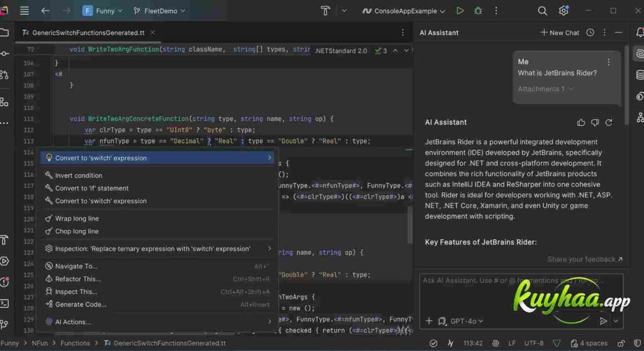Image resolution: width=644 pixels, height=351 pixels.
Task: Open the Git tool window icon
Action: [x=4, y=325]
